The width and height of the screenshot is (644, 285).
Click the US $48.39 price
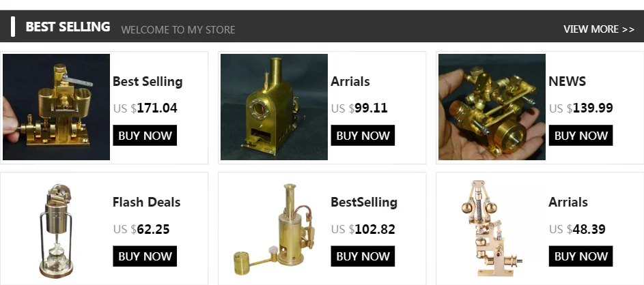[577, 229]
